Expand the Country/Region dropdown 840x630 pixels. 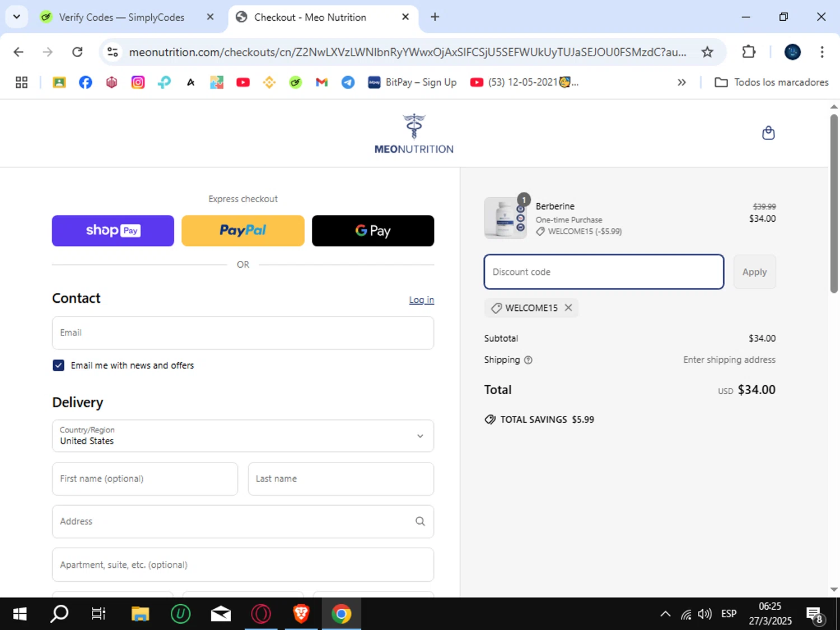[243, 436]
